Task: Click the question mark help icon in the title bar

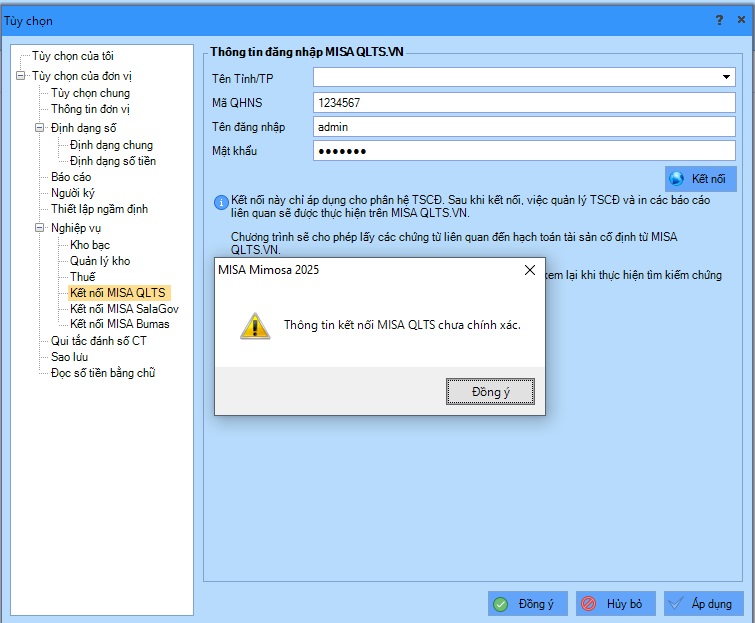Action: [719, 20]
